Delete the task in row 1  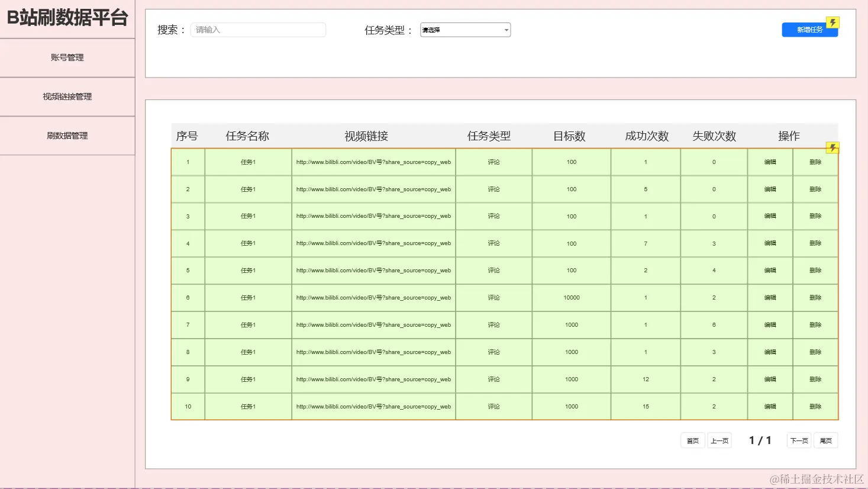click(815, 162)
